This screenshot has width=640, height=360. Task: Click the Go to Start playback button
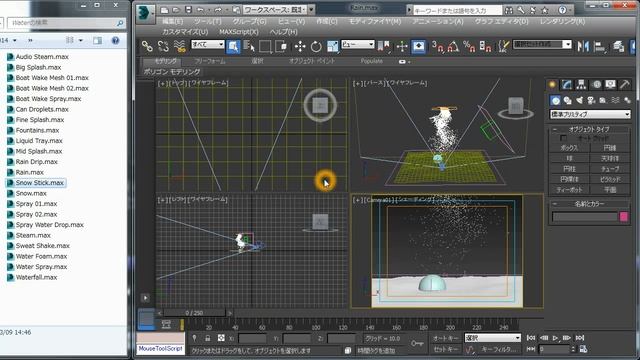point(531,338)
